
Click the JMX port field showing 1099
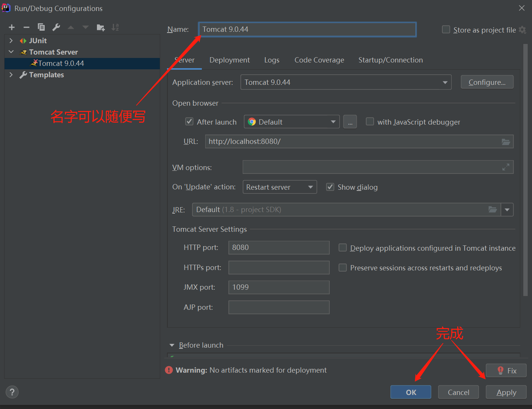[x=279, y=287]
